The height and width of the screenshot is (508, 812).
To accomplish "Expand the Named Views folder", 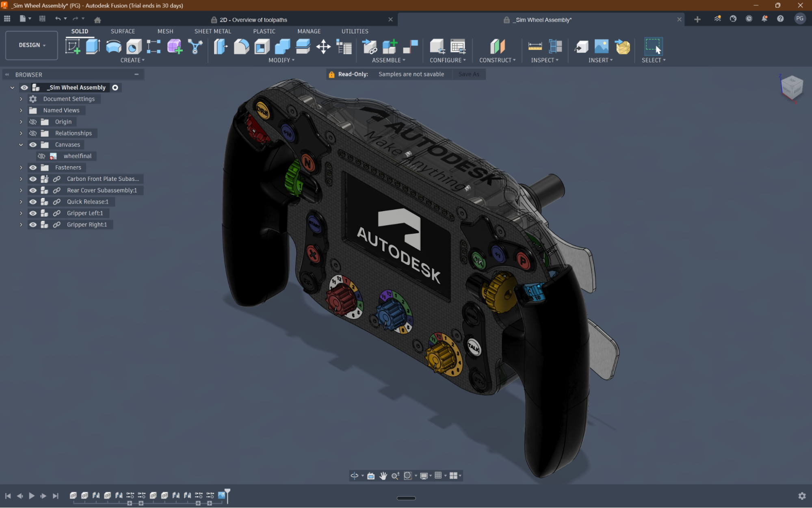I will [x=21, y=111].
